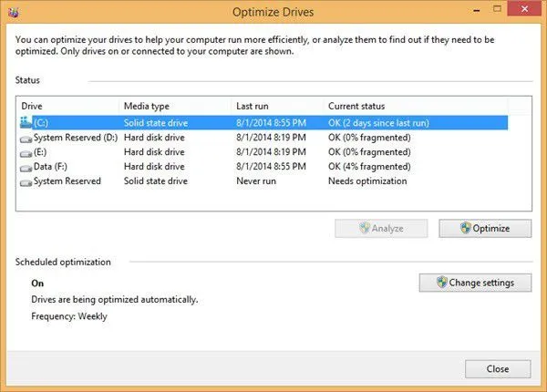Click the shield icon on Optimize button
This screenshot has width=547, height=392.
coord(465,229)
